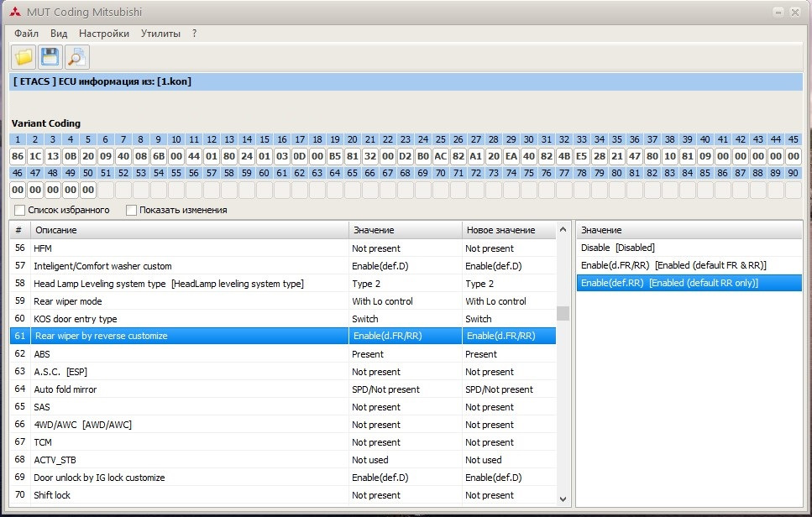Click the save floppy disk icon

50,57
